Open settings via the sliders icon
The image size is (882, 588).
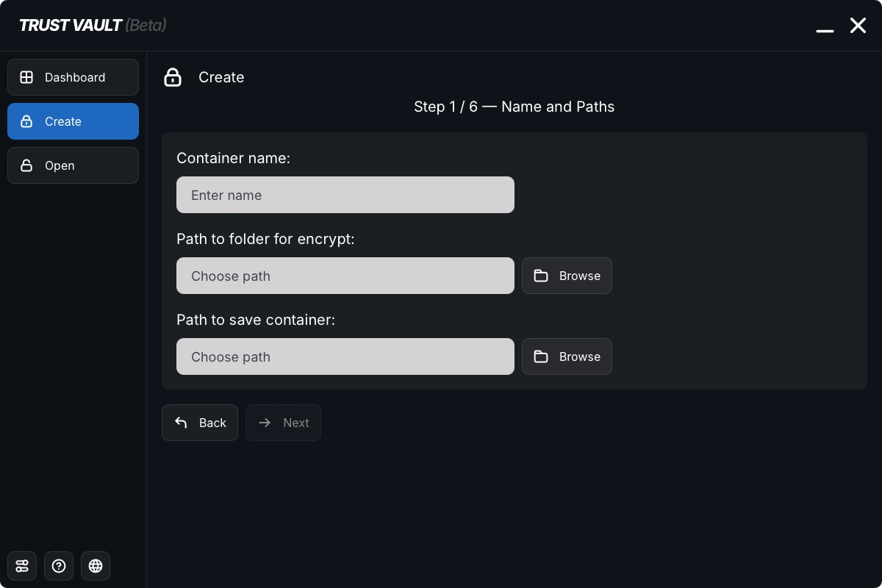22,566
